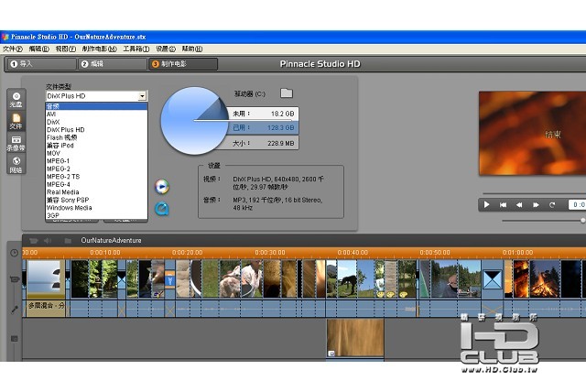Choose MPEG-4 in the file type list
This screenshot has width=586, height=392.
pyautogui.click(x=96, y=184)
